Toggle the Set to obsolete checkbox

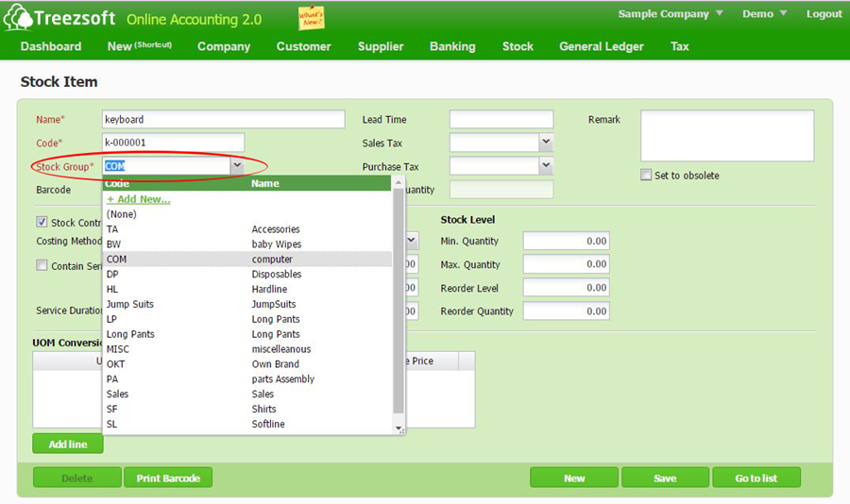pos(646,176)
